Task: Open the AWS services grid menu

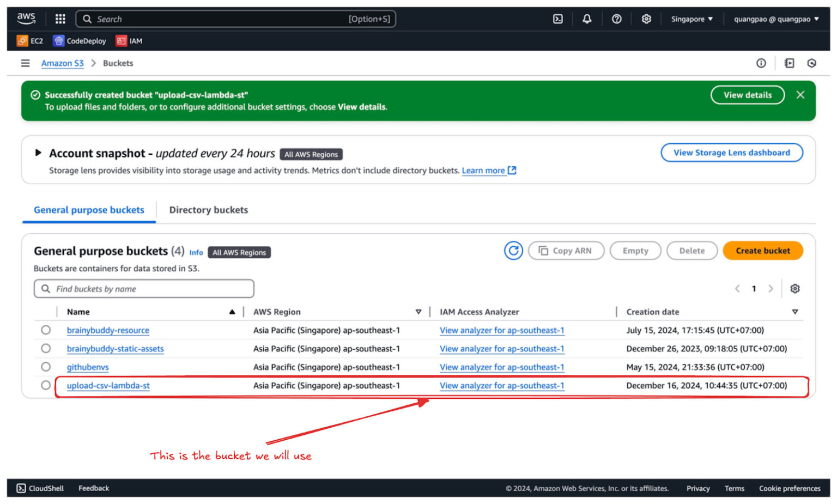Action: (x=60, y=19)
